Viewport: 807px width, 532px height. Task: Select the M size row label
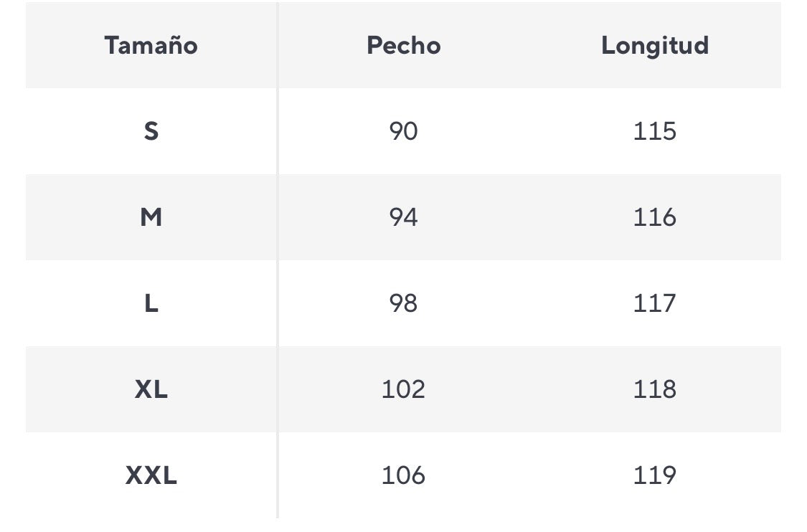pos(151,217)
